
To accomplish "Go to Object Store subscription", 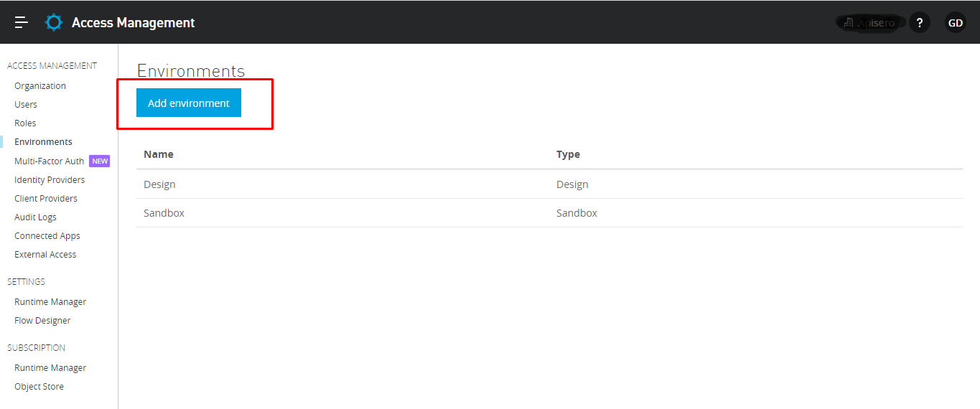I will (39, 386).
